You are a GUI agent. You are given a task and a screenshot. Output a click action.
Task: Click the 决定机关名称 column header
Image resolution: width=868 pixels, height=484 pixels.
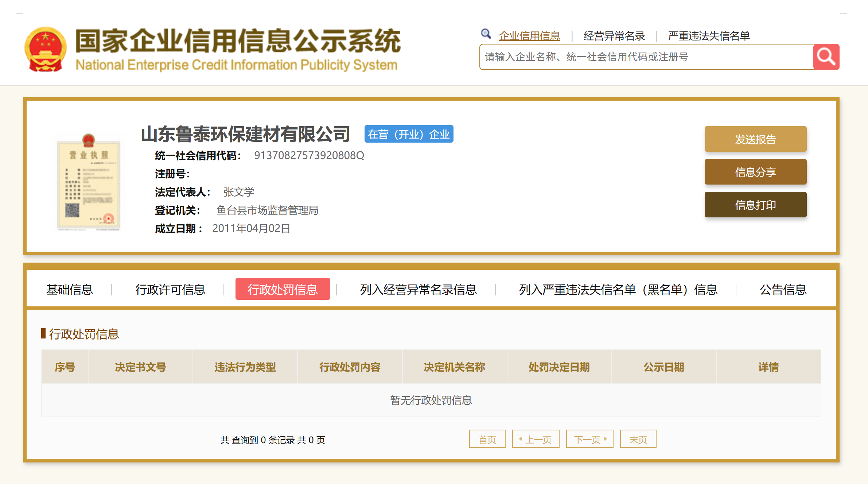[455, 367]
